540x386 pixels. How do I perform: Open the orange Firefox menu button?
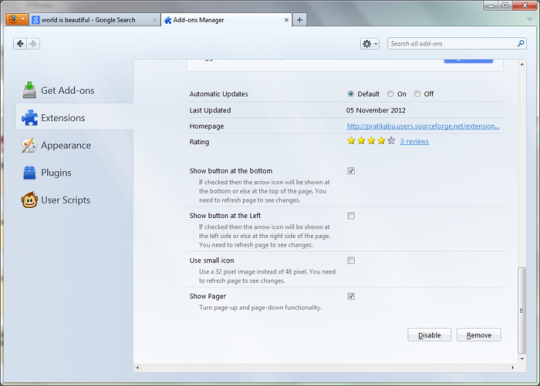point(17,19)
